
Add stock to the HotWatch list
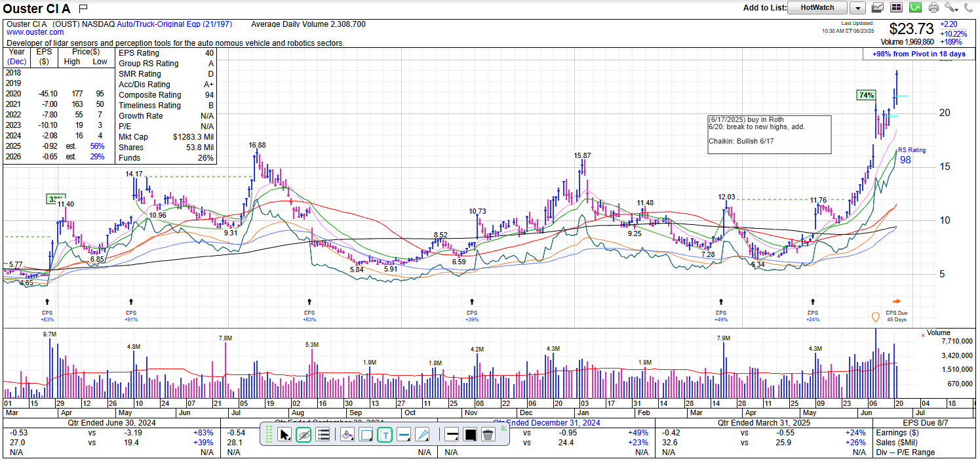pos(817,8)
